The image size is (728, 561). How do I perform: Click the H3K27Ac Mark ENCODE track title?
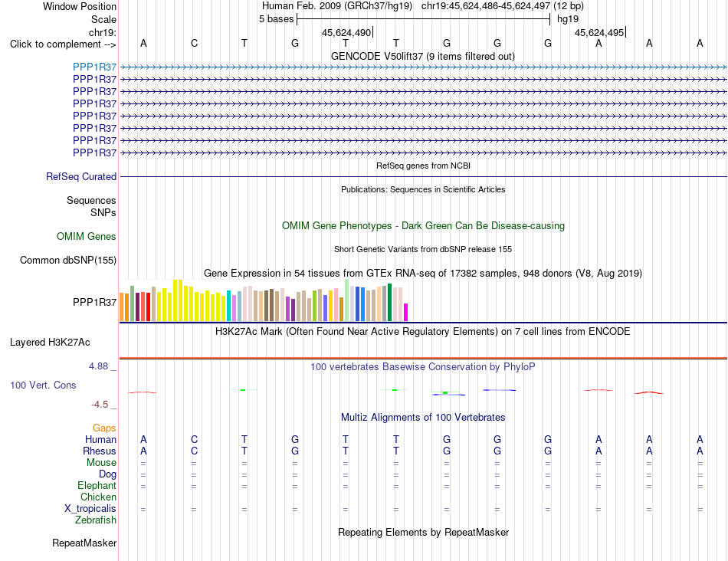click(423, 332)
